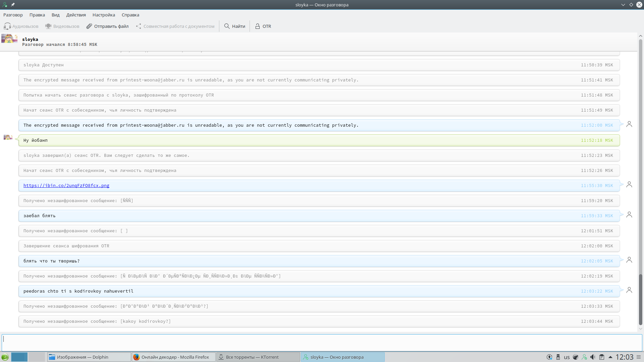Select sloyka chat window taskbar entry
Image resolution: width=644 pixels, height=362 pixels.
click(343, 357)
